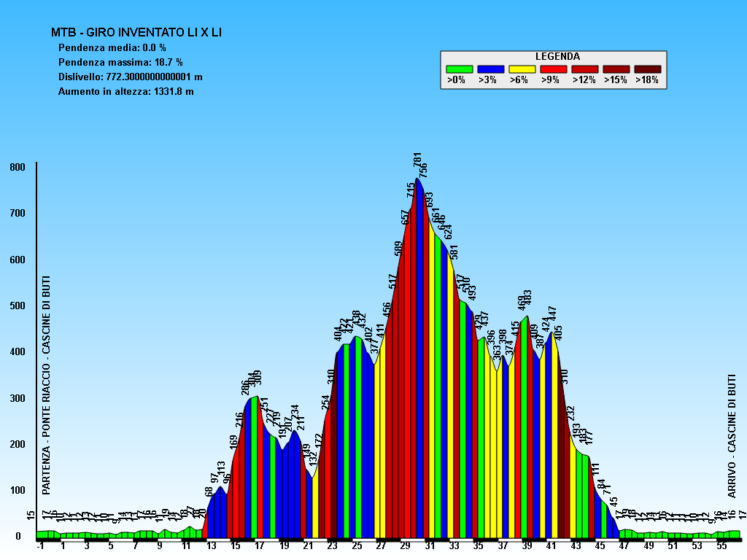Click the ARRIVO - CASCINE DI BUTI label
The height and width of the screenshot is (560, 747).
point(732,435)
